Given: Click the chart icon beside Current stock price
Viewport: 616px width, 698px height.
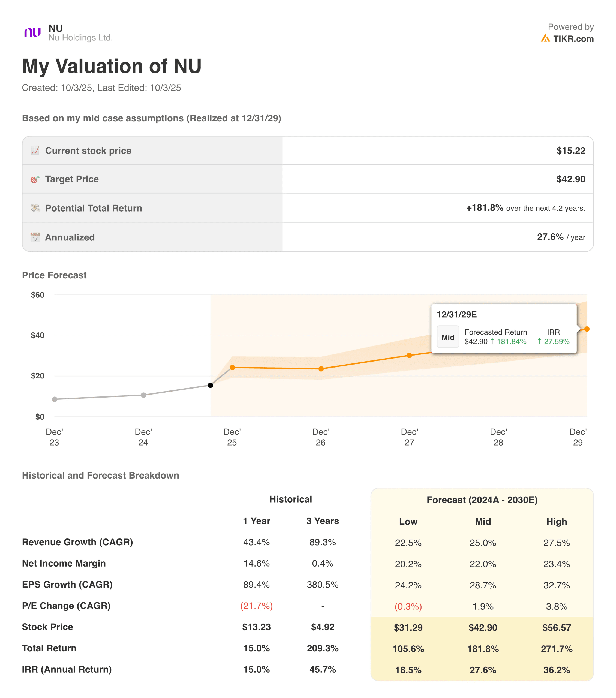Looking at the screenshot, I should (35, 151).
